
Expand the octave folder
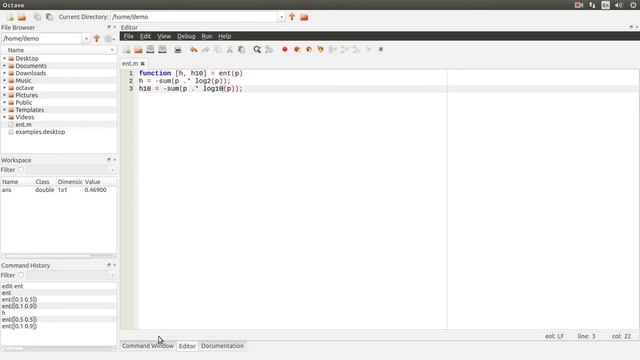4,88
